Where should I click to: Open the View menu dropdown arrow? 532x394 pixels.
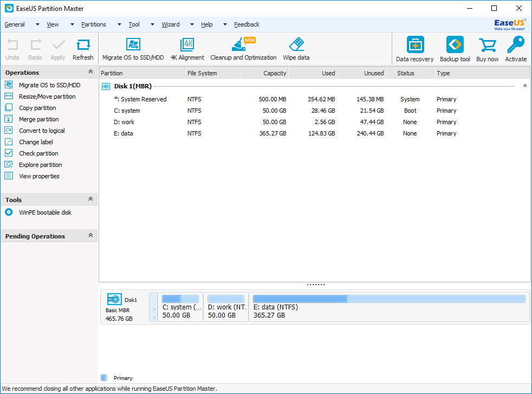click(72, 24)
